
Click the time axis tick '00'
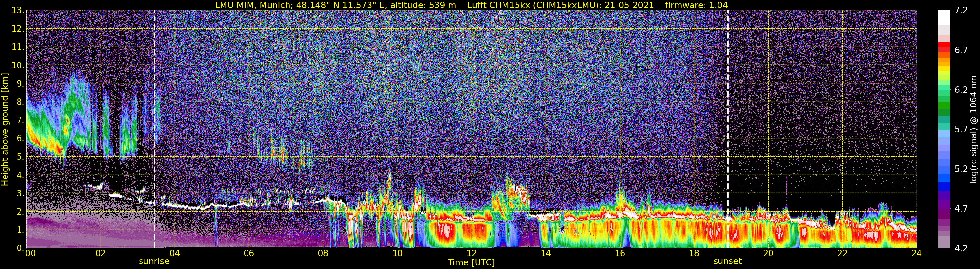(x=30, y=253)
